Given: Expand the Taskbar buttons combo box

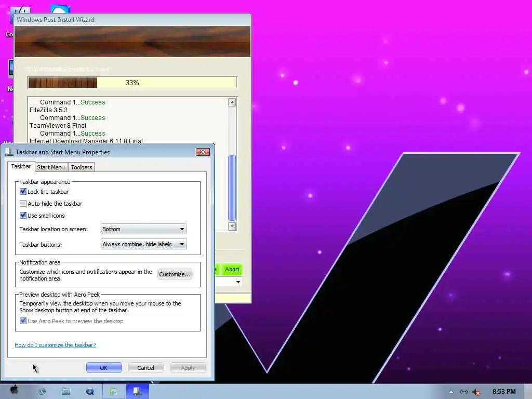Looking at the screenshot, I should click(x=143, y=244).
